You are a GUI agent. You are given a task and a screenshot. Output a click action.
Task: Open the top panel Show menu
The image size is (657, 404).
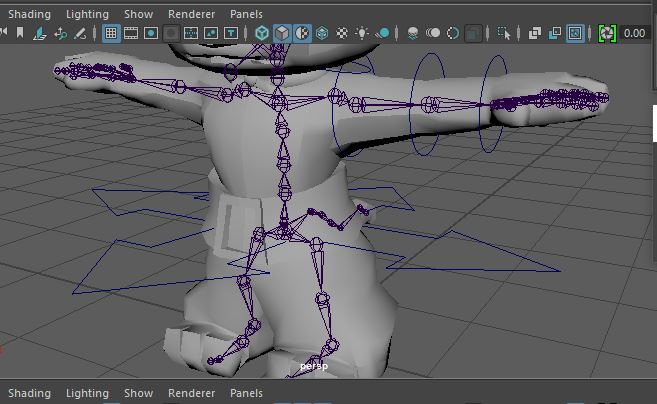138,14
